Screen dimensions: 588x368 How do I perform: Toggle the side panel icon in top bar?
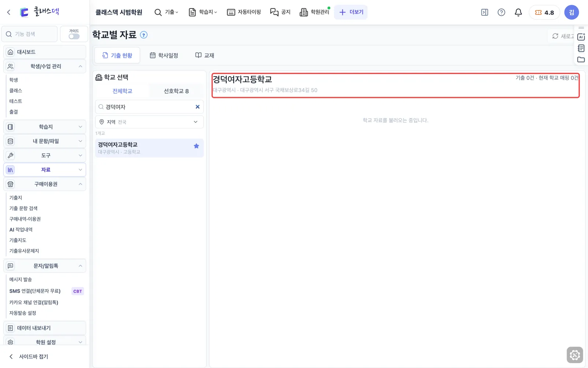485,12
